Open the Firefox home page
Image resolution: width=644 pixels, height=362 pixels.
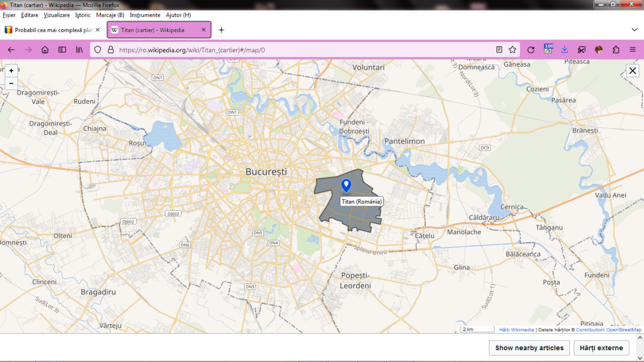coord(45,49)
